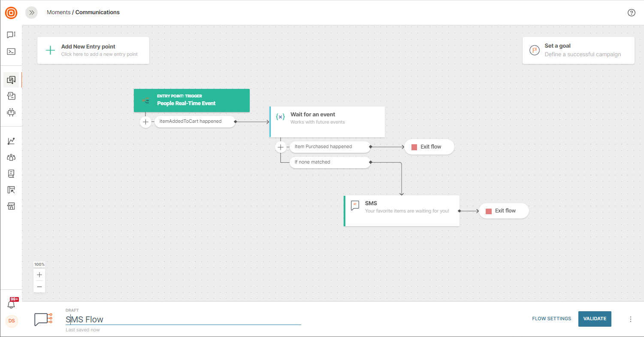Viewport: 644px width, 337px height.
Task: Click the DS user avatar
Action: [12, 321]
